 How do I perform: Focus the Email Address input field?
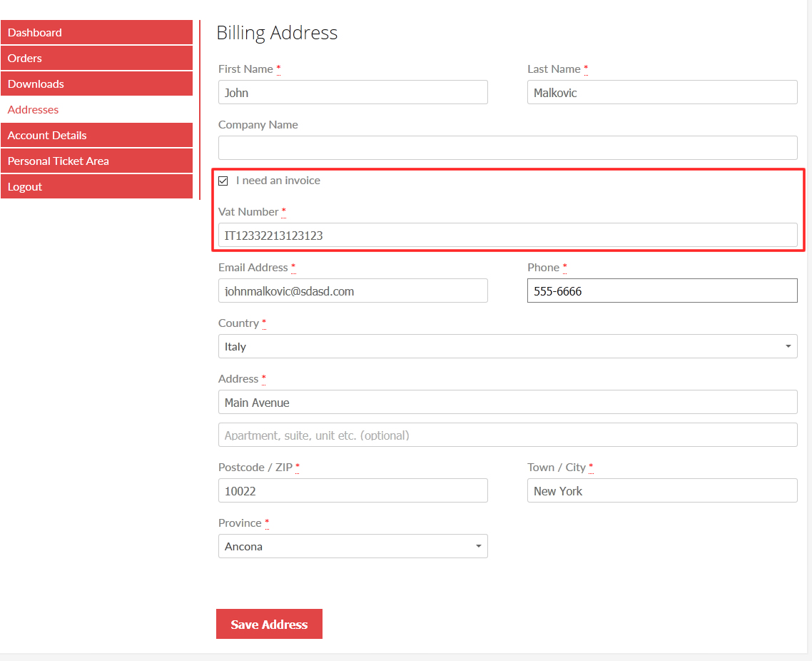point(352,291)
